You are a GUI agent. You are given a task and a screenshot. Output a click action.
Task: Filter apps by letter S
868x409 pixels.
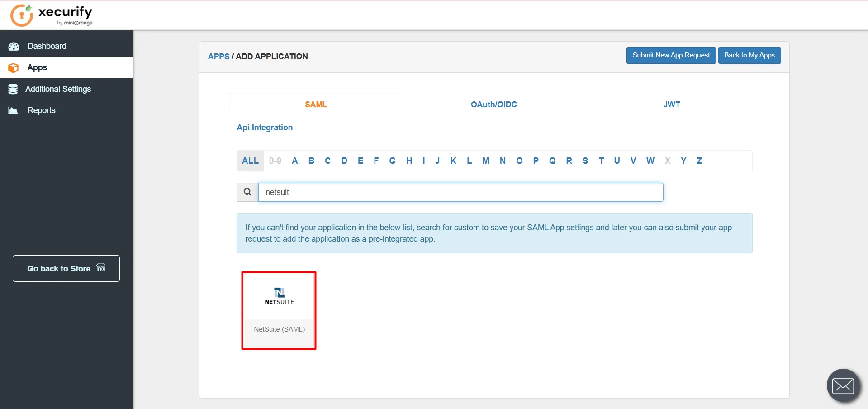585,161
